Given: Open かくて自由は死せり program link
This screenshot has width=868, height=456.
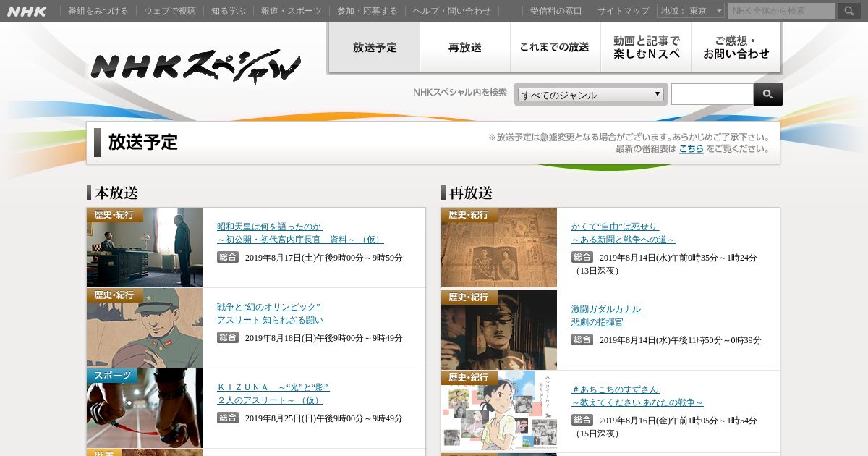Looking at the screenshot, I should [623, 233].
